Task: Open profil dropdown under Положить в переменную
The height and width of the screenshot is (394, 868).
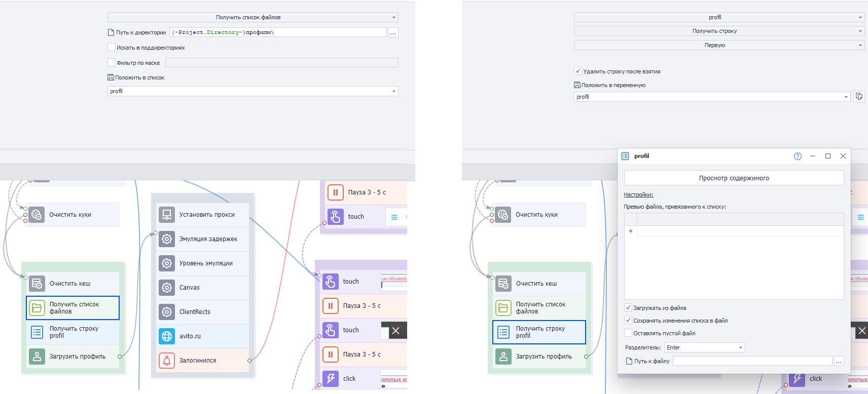Action: [x=712, y=97]
